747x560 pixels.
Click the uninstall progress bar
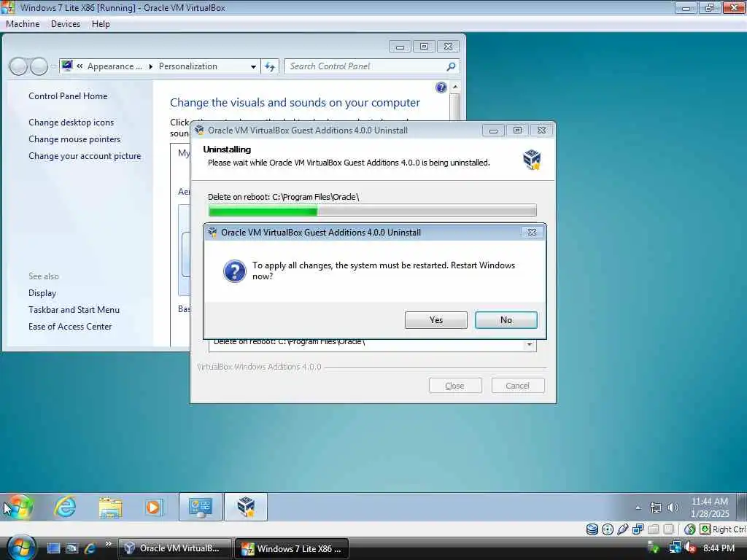click(x=373, y=210)
